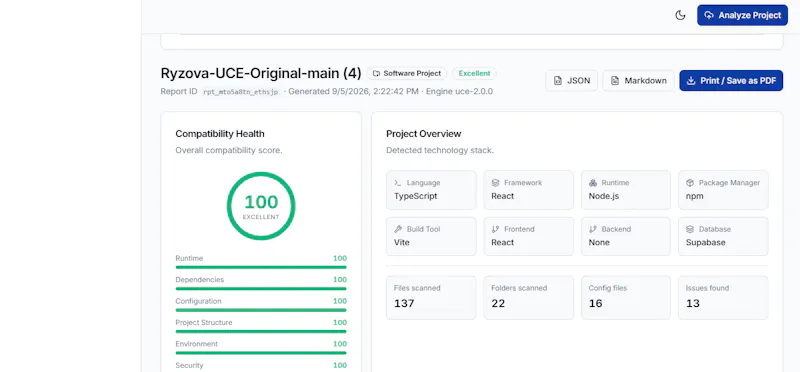Click the JSON file icon
The height and width of the screenshot is (372, 800).
point(558,81)
